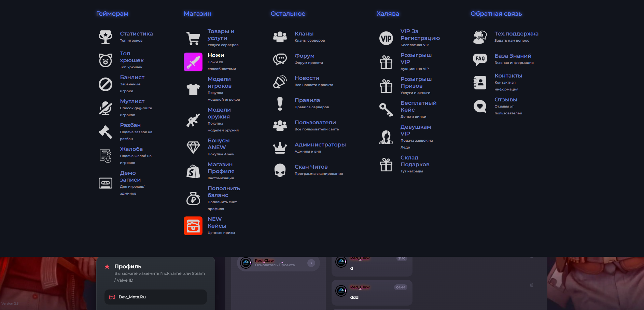The width and height of the screenshot is (644, 310).
Task: Click the key icon for Бесплатный Кейс
Action: (386, 110)
